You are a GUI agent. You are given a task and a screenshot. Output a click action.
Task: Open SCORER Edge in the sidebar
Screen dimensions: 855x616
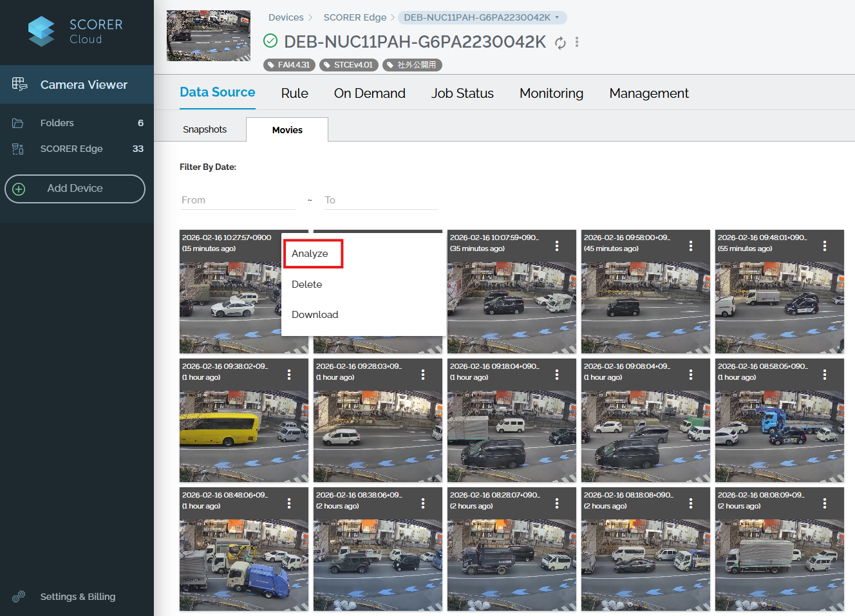pos(71,149)
